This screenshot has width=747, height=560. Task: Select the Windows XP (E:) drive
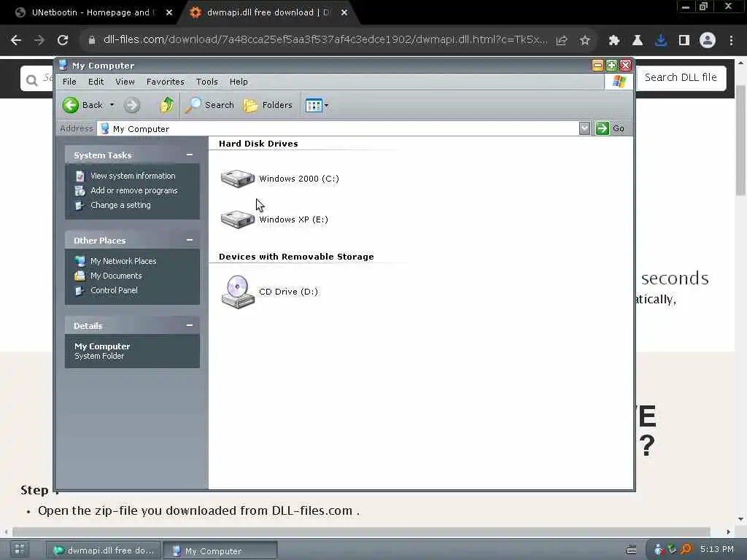tap(274, 219)
